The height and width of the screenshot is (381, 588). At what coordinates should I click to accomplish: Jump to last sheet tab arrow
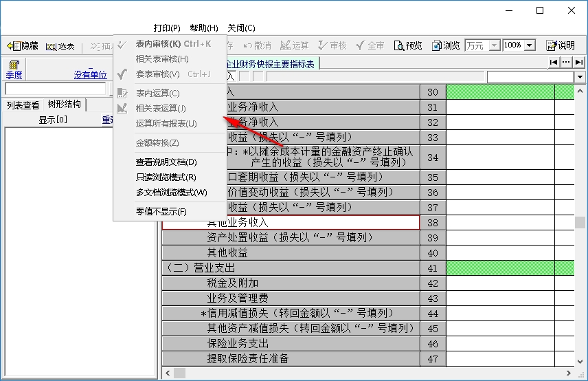point(579,63)
